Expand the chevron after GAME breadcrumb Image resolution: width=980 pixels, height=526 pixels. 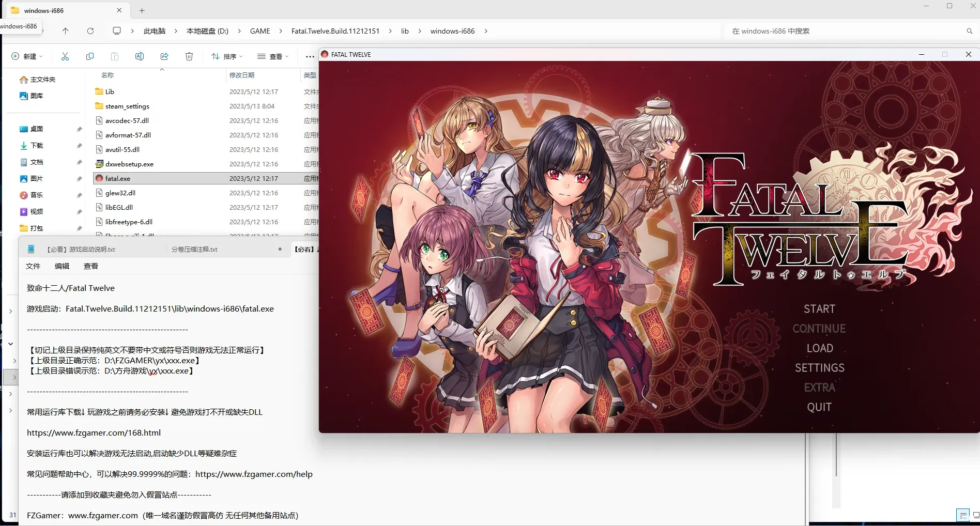click(x=281, y=31)
